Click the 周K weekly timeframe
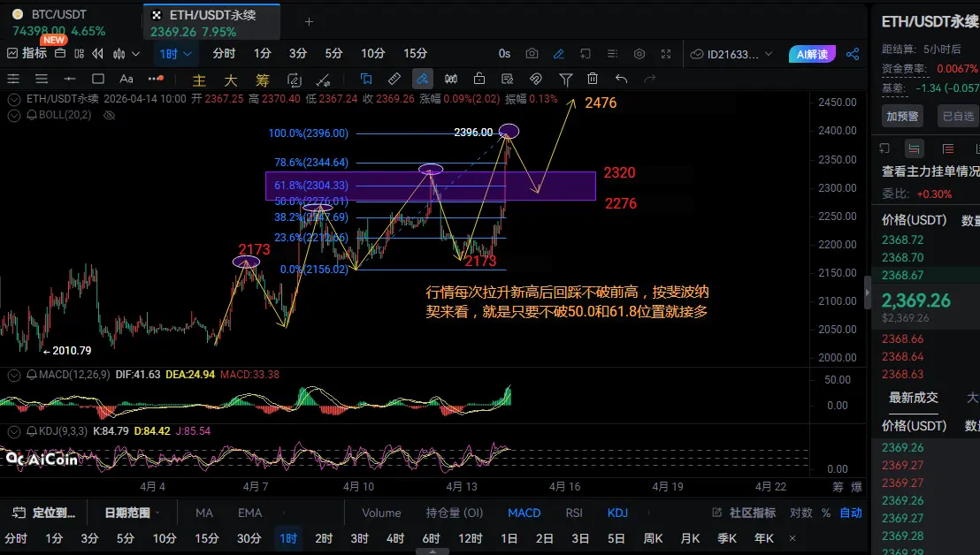 pos(653,538)
